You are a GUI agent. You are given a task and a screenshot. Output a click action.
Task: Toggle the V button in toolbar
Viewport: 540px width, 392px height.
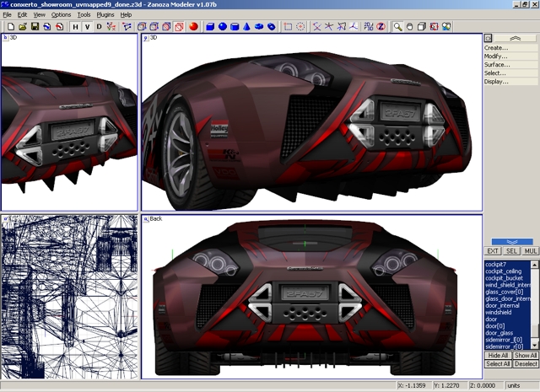pyautogui.click(x=87, y=26)
